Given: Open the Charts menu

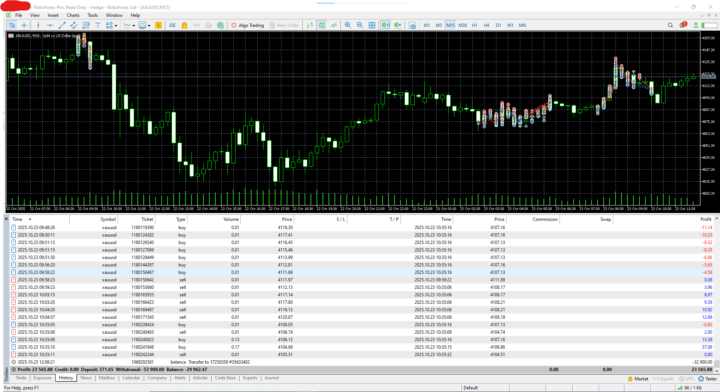Looking at the screenshot, I should pos(73,15).
